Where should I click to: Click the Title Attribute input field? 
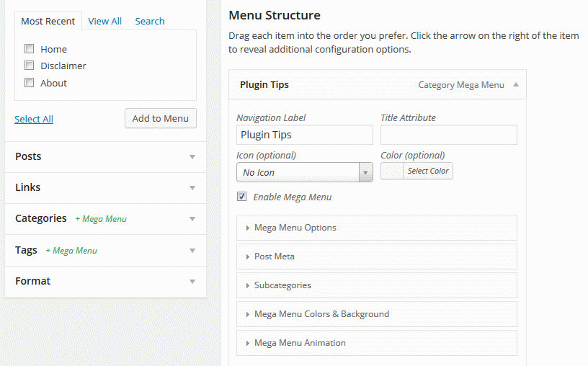point(449,135)
